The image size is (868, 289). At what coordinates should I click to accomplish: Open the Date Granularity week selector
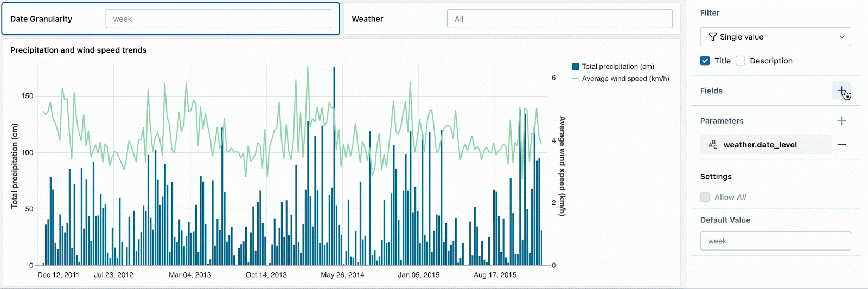[x=218, y=19]
